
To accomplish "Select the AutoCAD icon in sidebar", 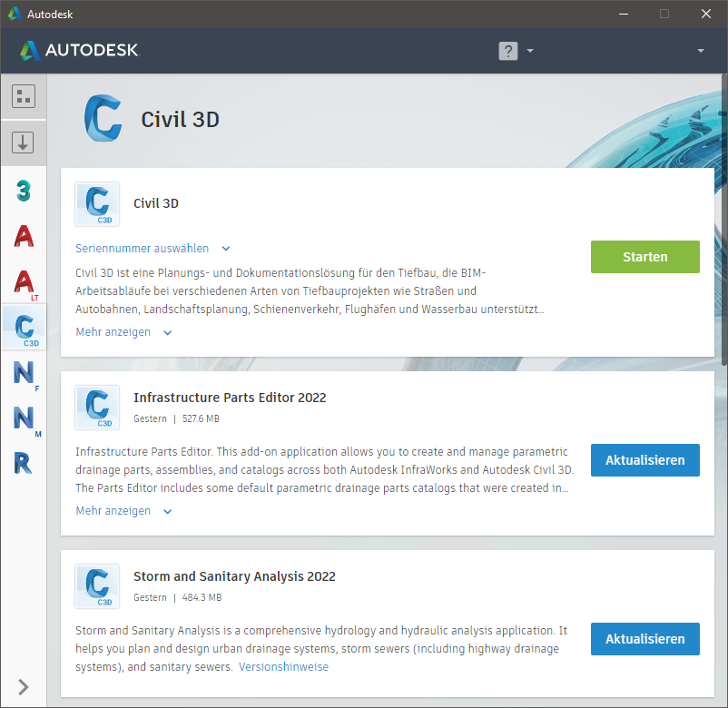I will [24, 236].
